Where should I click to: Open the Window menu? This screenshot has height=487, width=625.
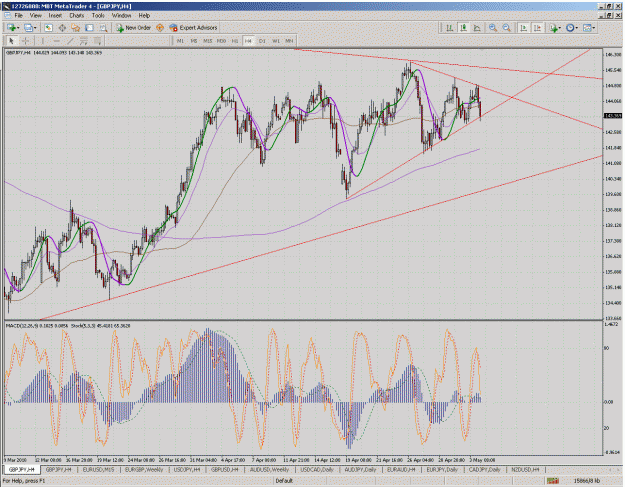click(x=121, y=16)
